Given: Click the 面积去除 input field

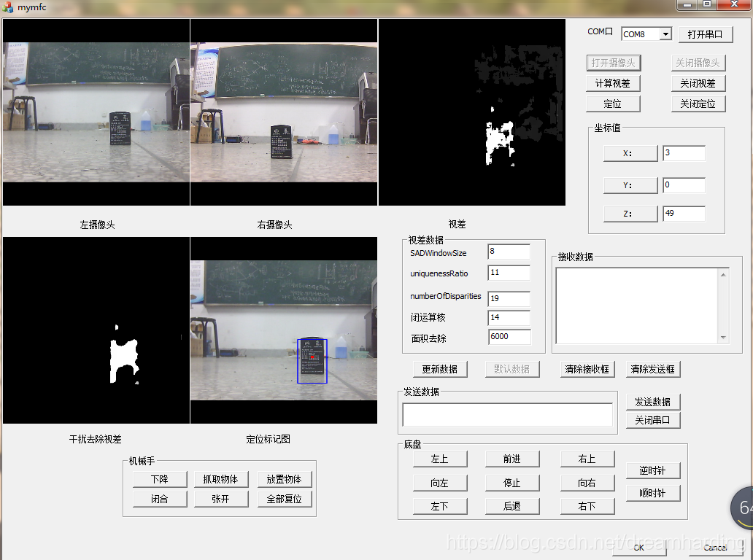Looking at the screenshot, I should 509,337.
